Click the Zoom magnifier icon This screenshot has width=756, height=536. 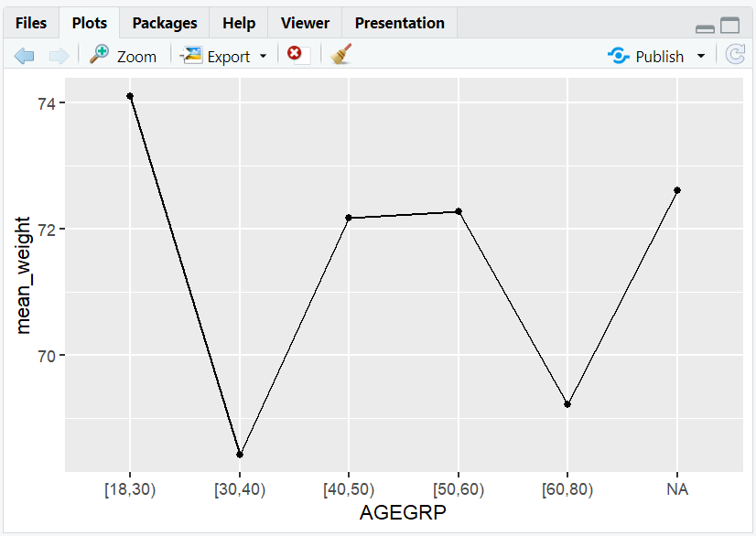pos(100,55)
